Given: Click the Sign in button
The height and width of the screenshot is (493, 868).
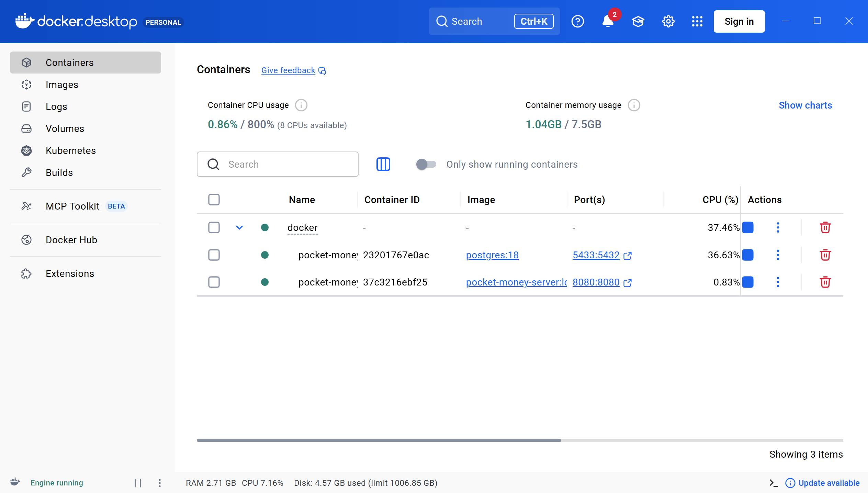Looking at the screenshot, I should tap(739, 21).
